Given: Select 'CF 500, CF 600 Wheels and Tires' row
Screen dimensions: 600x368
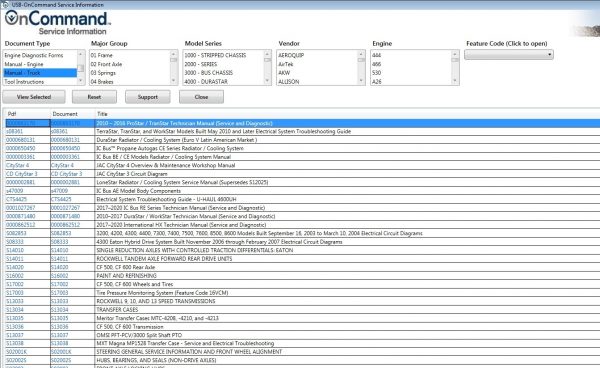Looking at the screenshot, I should (x=303, y=284).
